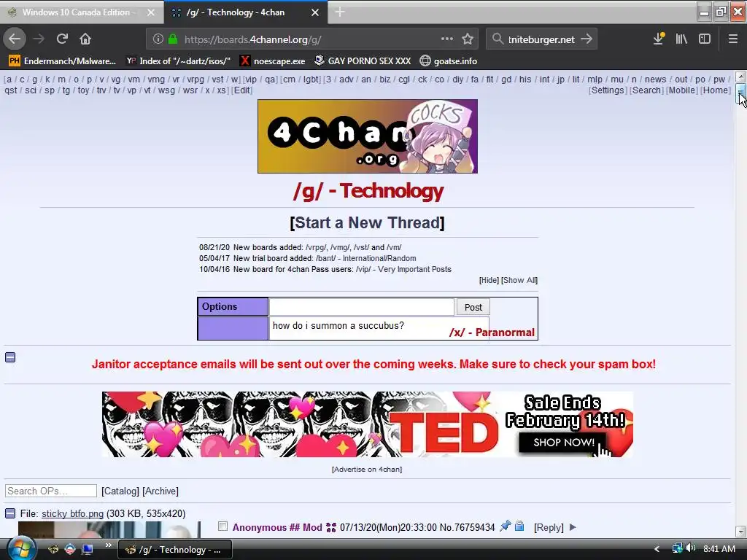Hide the news announcements
747x560 pixels.
pos(489,280)
